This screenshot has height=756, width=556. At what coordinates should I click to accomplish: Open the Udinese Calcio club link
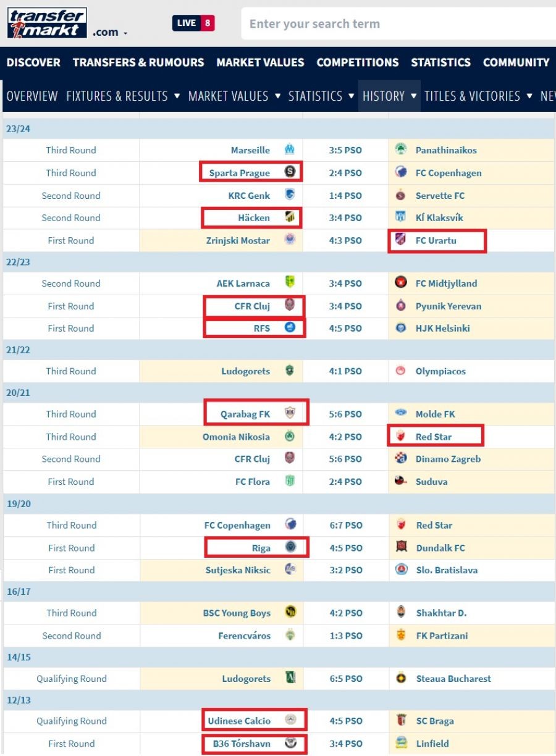pyautogui.click(x=239, y=721)
